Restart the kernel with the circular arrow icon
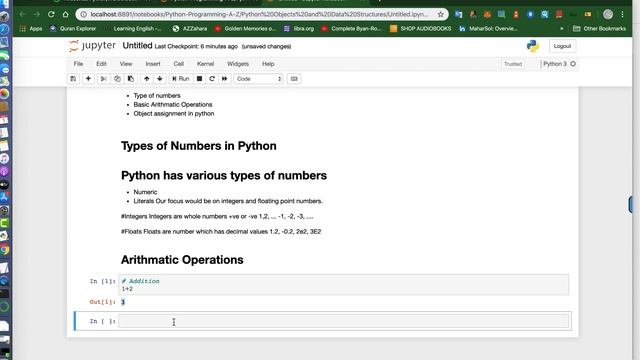This screenshot has width=640, height=360. tap(212, 79)
